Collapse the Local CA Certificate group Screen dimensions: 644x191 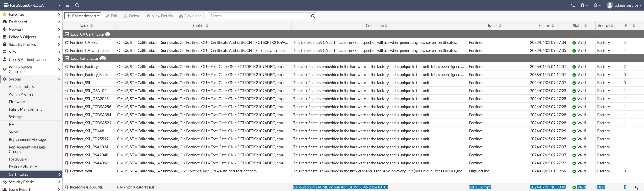click(x=67, y=34)
